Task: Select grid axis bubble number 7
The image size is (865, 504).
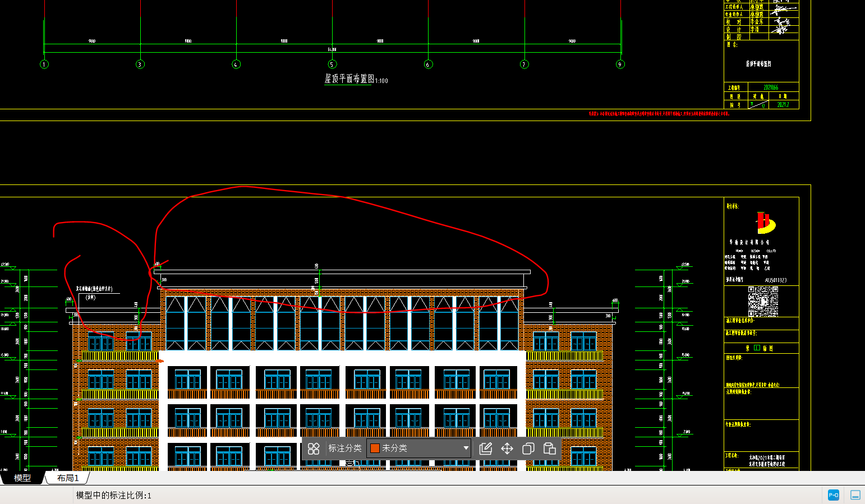Action: 524,64
